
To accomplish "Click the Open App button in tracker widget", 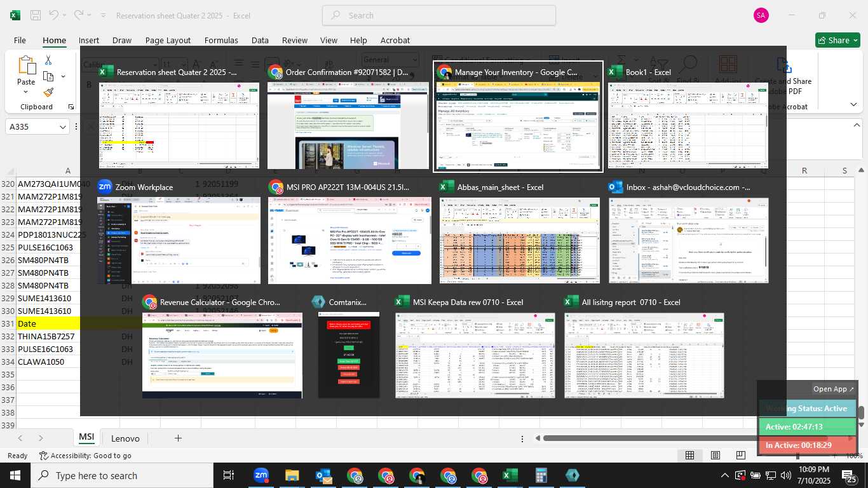I will pyautogui.click(x=834, y=389).
